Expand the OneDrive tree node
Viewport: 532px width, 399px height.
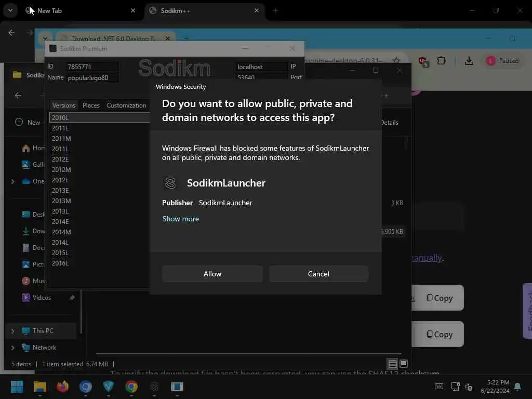click(x=13, y=181)
